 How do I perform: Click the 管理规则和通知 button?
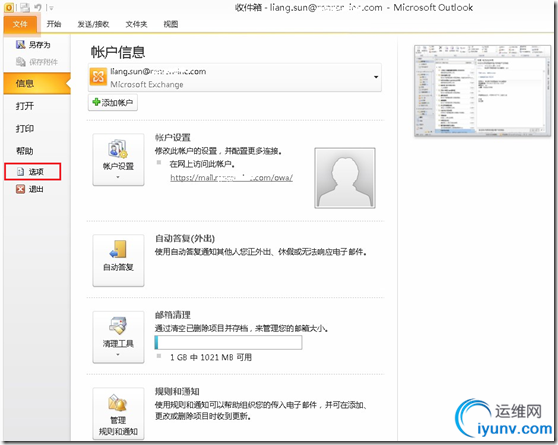(x=119, y=413)
